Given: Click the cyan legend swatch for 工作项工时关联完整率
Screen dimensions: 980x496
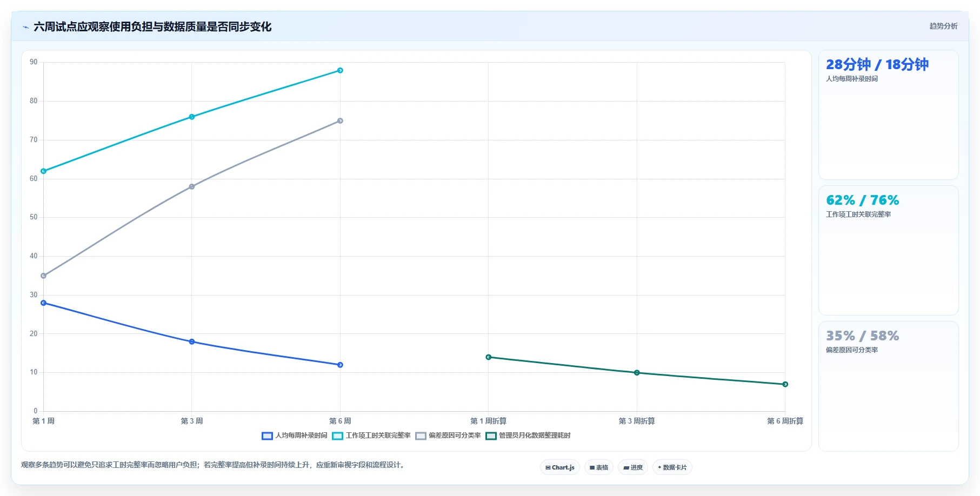Looking at the screenshot, I should (x=337, y=436).
